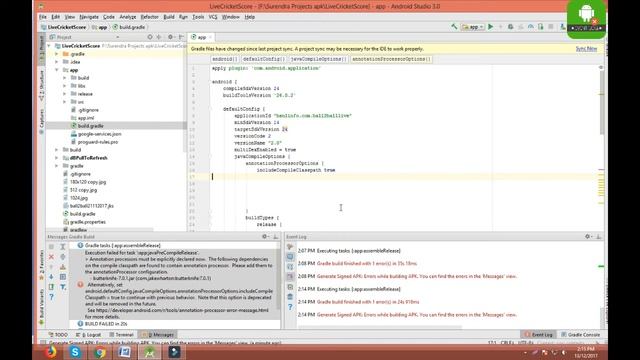
Task: Click the balloon icon in Event Log toolbar
Action: point(290,257)
